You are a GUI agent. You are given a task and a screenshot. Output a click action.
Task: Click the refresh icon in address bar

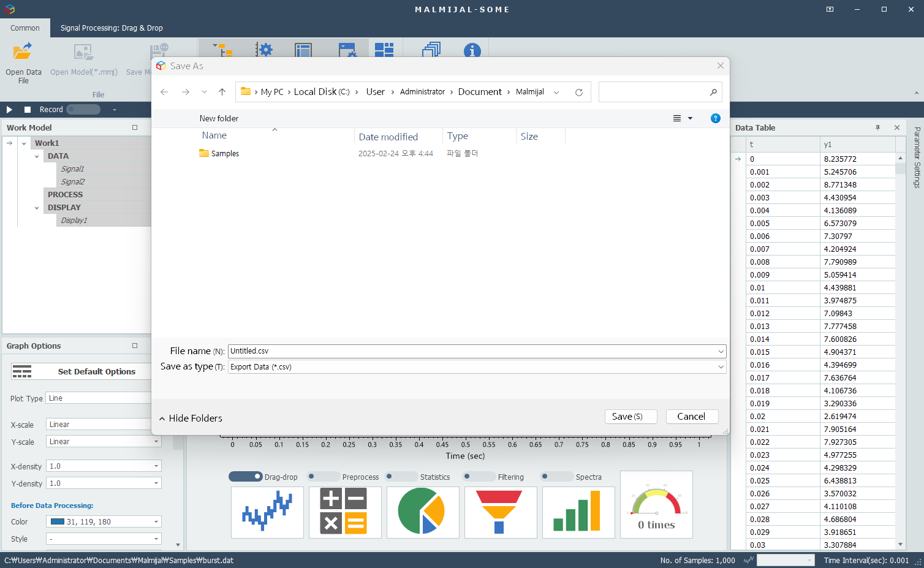578,93
